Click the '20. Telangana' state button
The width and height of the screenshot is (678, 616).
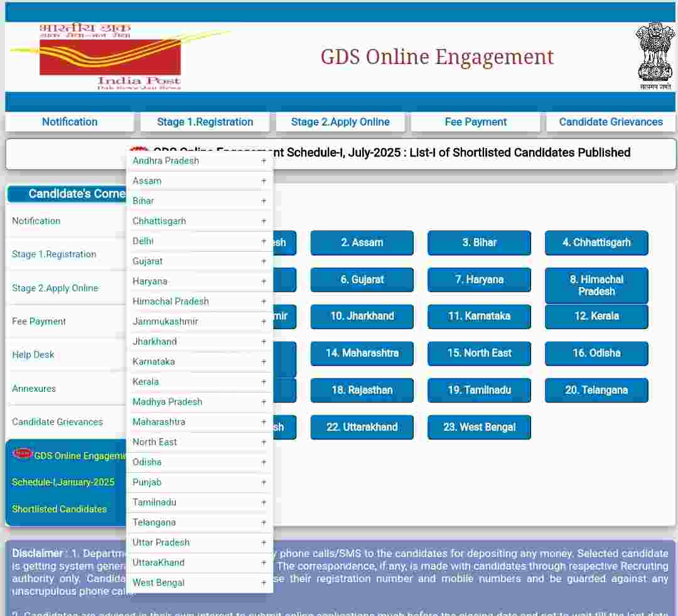tap(596, 390)
